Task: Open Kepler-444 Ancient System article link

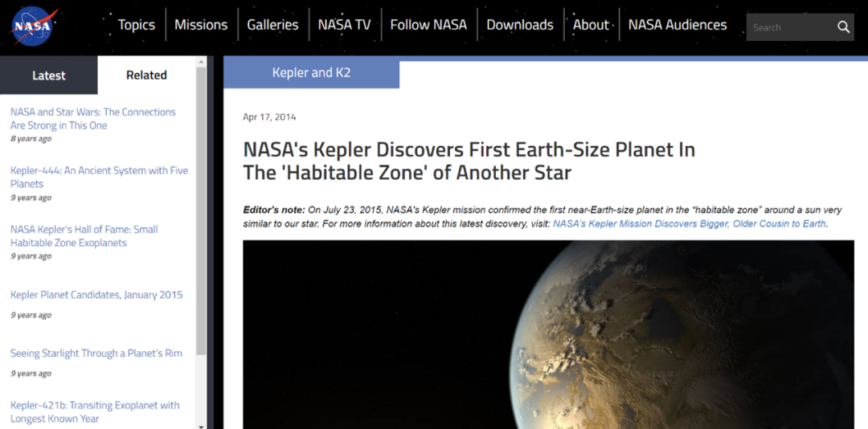Action: tap(99, 177)
